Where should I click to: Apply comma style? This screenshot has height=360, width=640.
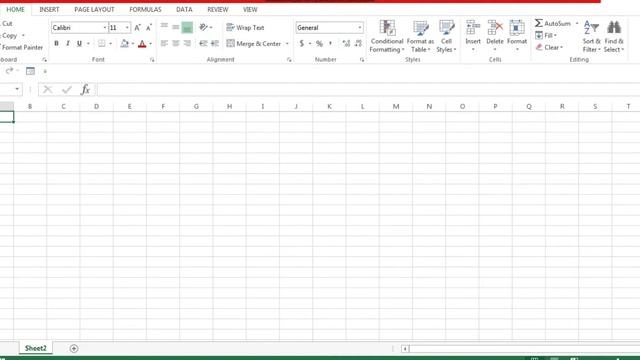tap(331, 43)
